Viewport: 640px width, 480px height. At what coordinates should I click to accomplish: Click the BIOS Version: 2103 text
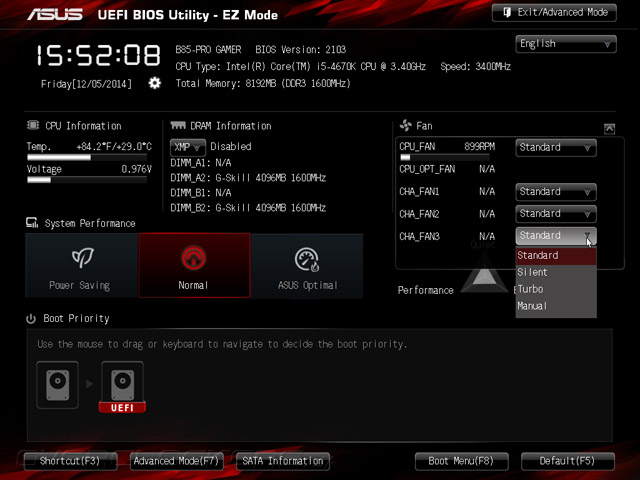coord(301,50)
